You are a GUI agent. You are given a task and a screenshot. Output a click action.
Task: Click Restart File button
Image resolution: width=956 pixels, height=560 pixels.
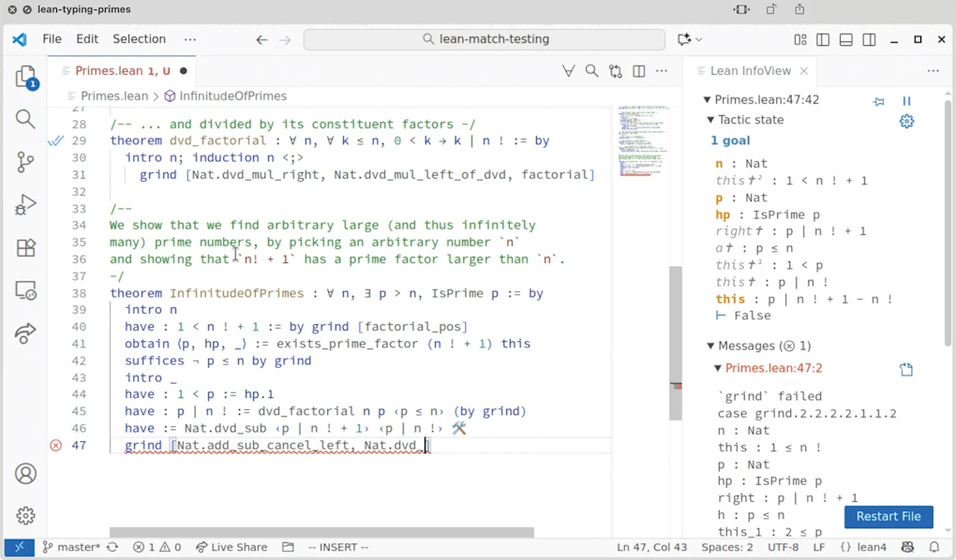[889, 517]
